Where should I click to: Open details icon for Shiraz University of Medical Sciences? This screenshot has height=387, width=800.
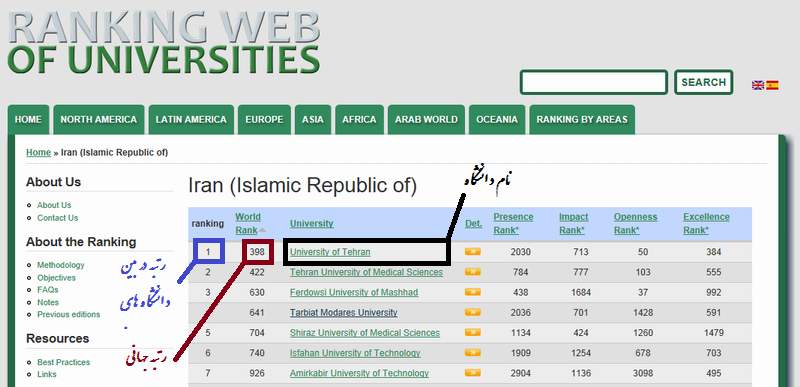point(472,332)
